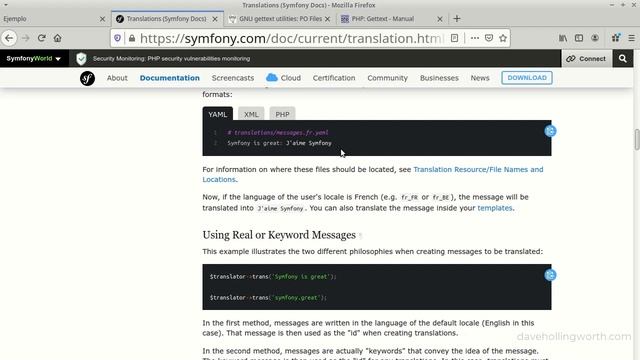640x360 pixels.
Task: Go back to the previous page
Action: [9, 38]
